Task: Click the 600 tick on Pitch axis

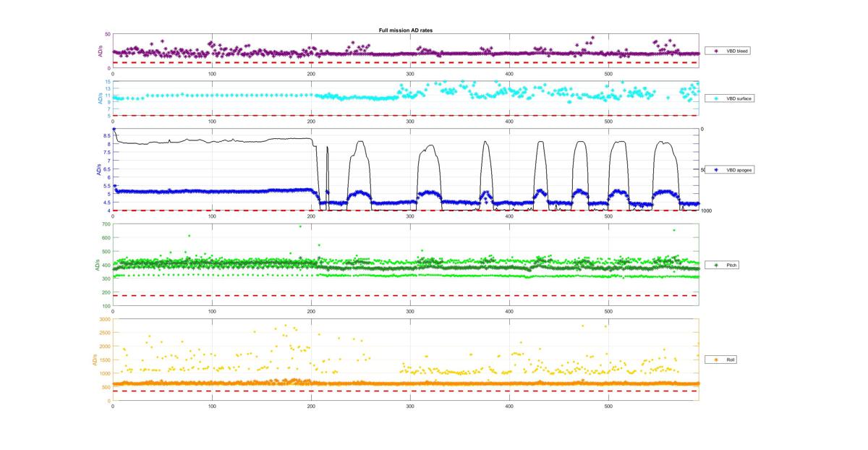Action: click(x=106, y=238)
